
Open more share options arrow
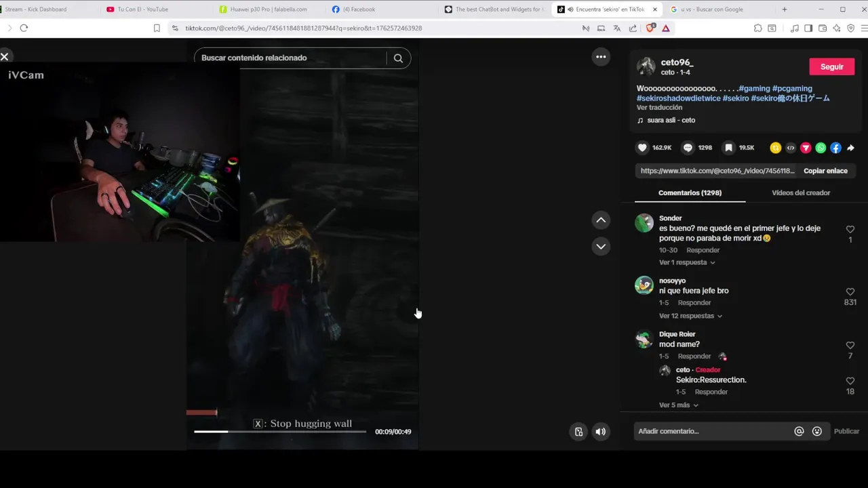coord(851,148)
